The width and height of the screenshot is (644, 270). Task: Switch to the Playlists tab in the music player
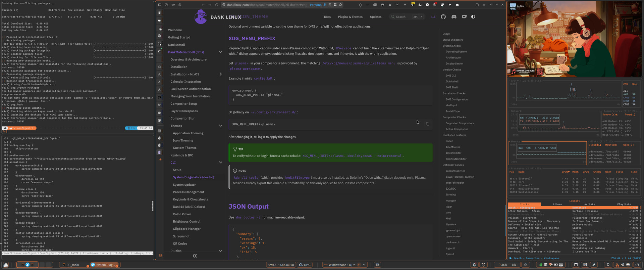point(624,204)
